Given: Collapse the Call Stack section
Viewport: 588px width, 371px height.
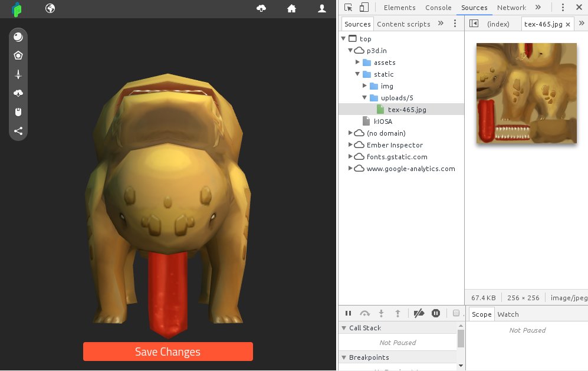Looking at the screenshot, I should [344, 328].
